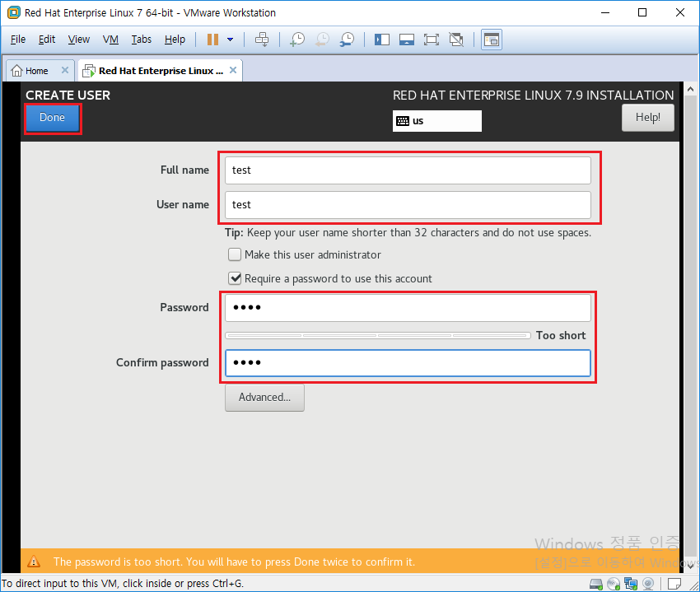Click the Pause VM toolbar icon

tap(212, 40)
